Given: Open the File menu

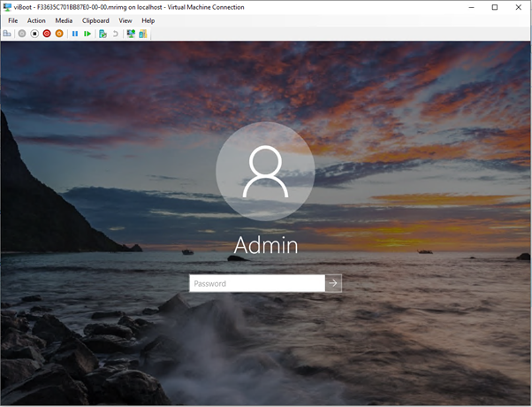Looking at the screenshot, I should click(13, 20).
